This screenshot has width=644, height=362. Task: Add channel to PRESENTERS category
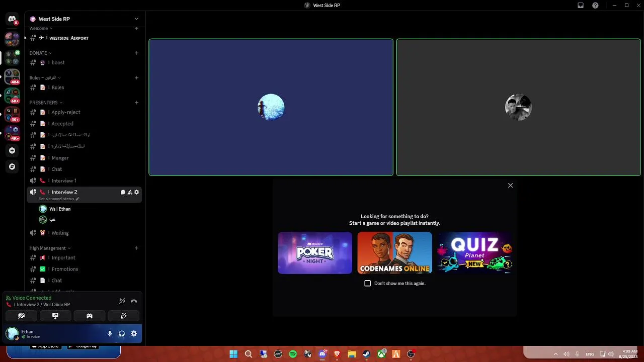[136, 103]
